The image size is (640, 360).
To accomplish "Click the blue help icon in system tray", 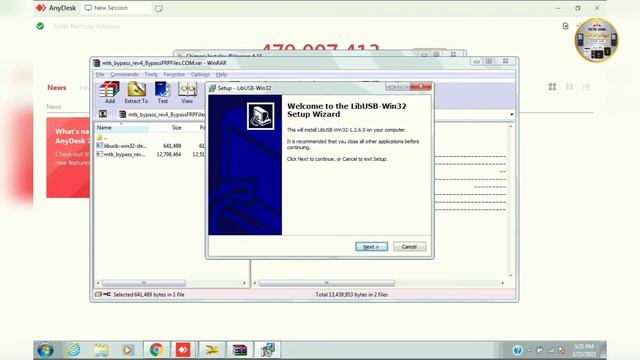I will [518, 350].
